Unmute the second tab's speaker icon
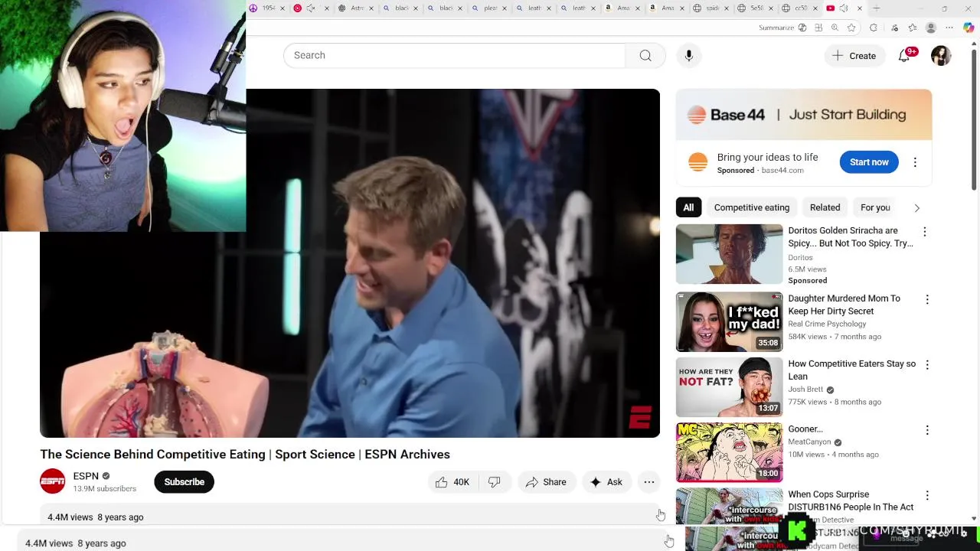The image size is (980, 551). coord(311,8)
